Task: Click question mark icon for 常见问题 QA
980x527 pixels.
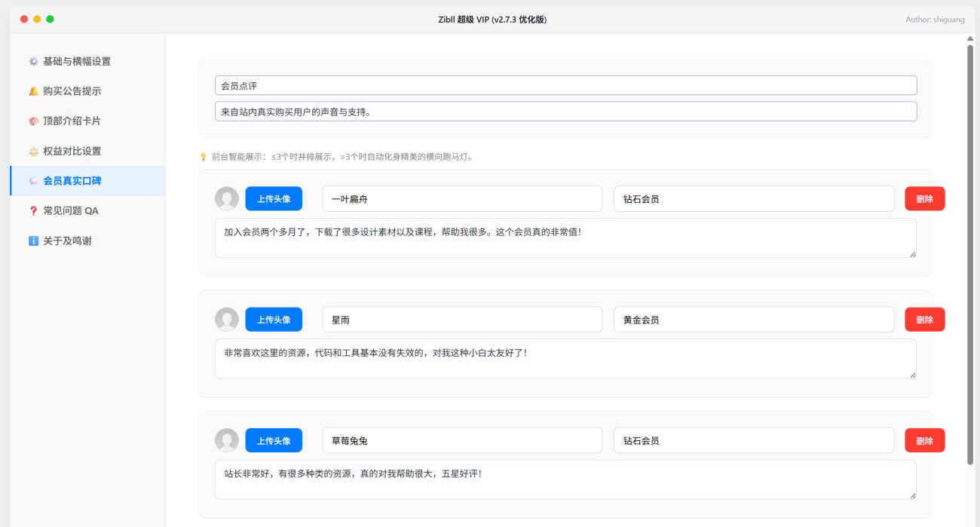Action: (33, 211)
